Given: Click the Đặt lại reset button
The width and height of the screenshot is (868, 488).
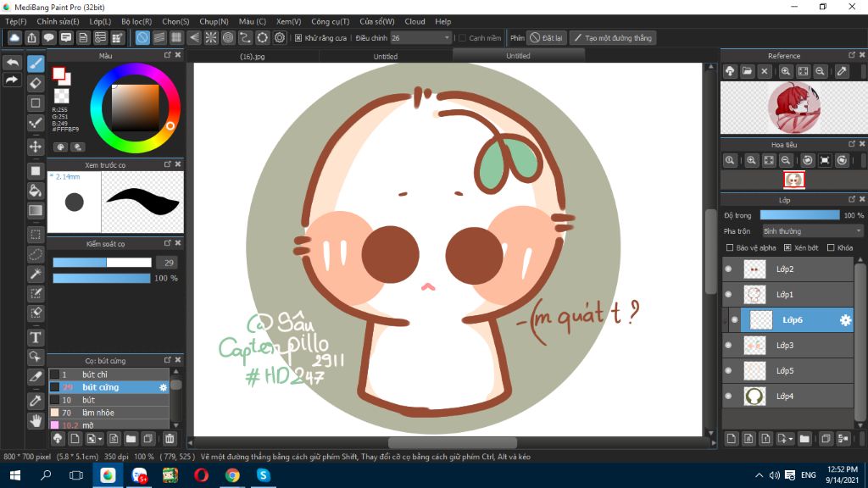Looking at the screenshot, I should 547,37.
